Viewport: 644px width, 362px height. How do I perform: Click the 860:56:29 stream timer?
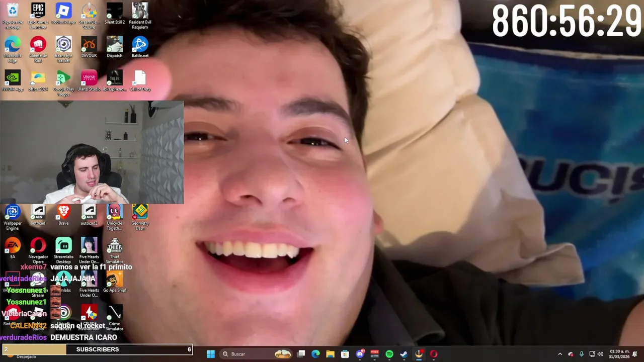point(567,21)
